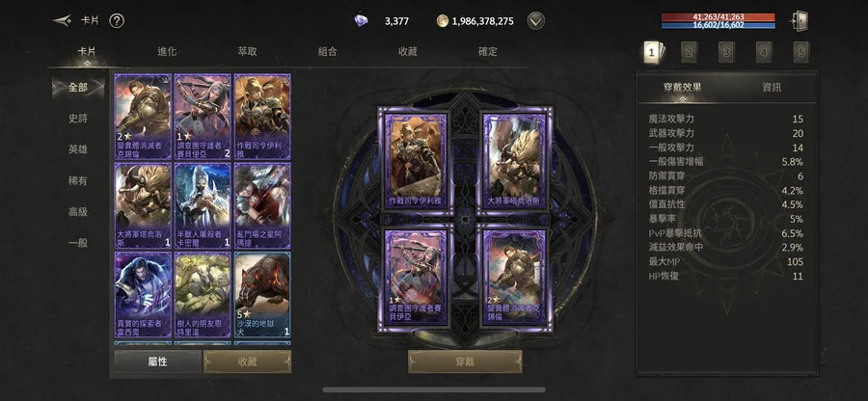Tap the back arrow icon

click(x=62, y=21)
